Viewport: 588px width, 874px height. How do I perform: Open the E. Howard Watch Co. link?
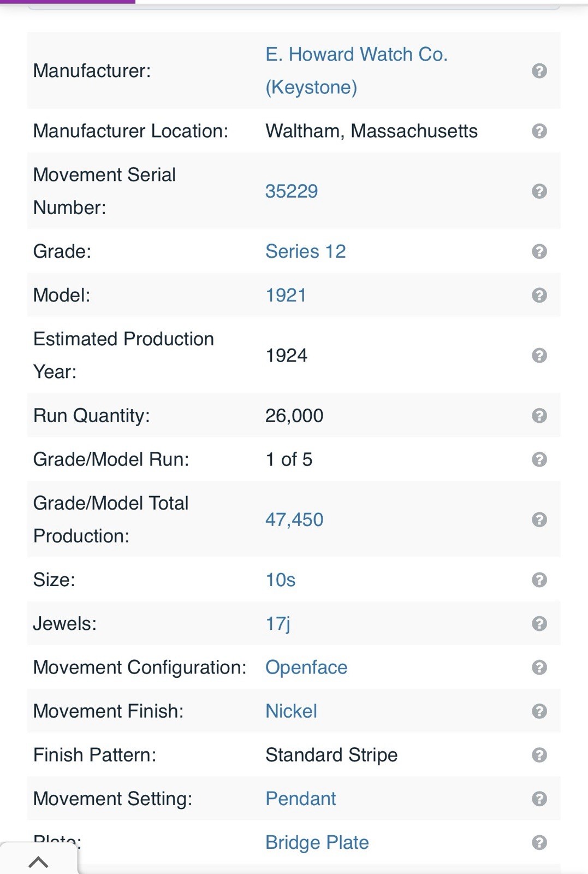(x=356, y=55)
